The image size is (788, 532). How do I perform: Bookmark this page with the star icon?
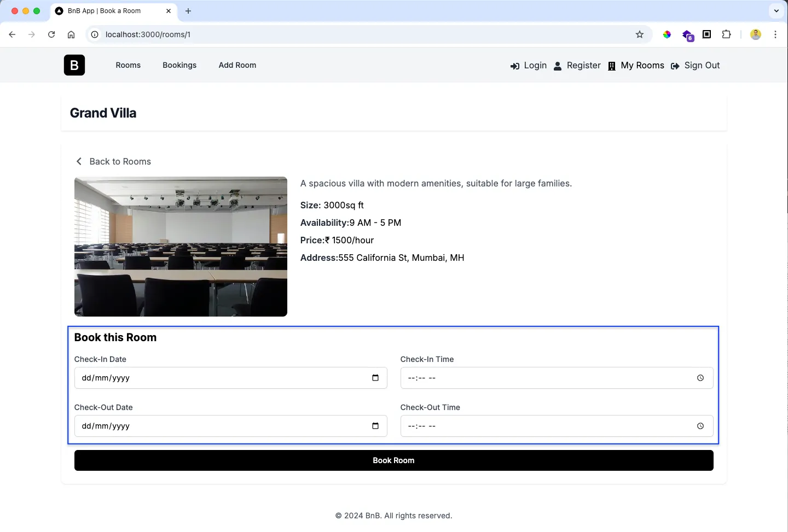(x=640, y=34)
